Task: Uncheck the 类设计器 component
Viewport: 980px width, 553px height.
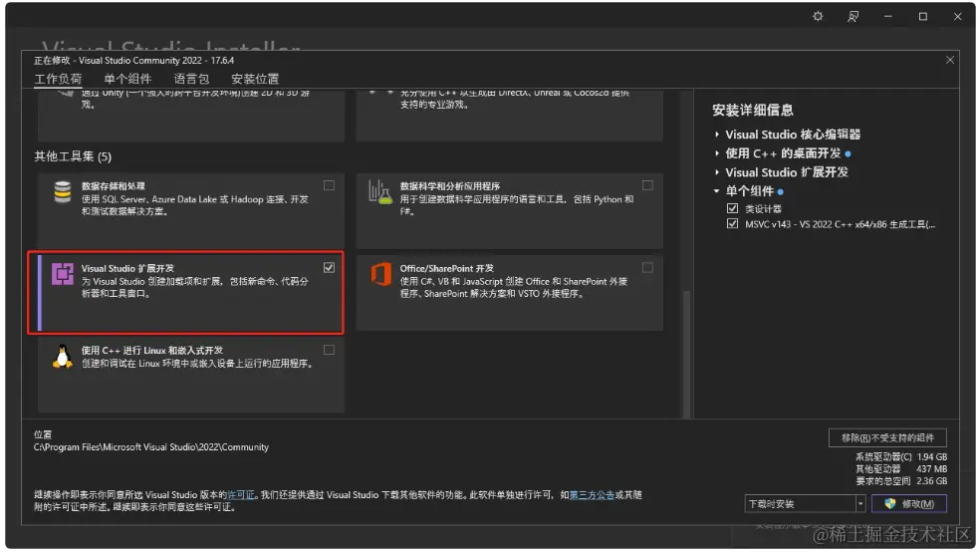Action: (732, 208)
